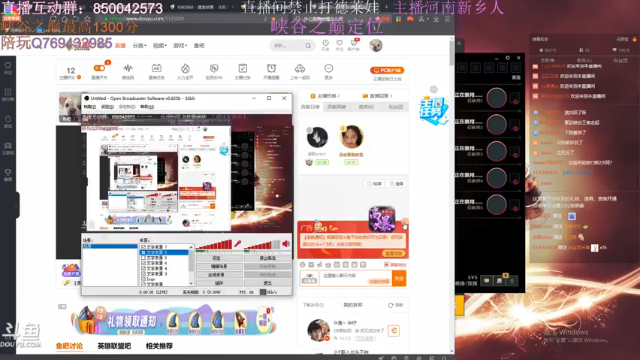Open the 全民乐PK icon
Viewport: 640px width, 360px height.
click(214, 68)
